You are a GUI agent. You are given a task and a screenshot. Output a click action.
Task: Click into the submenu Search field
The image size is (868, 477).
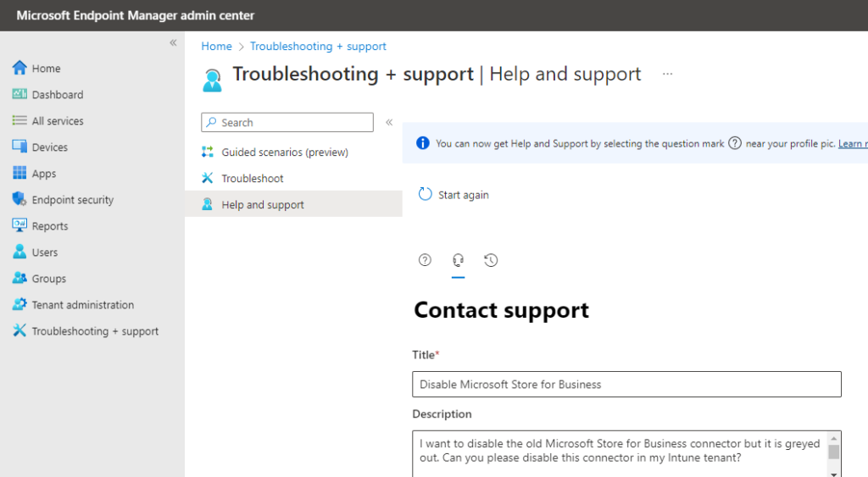click(287, 122)
